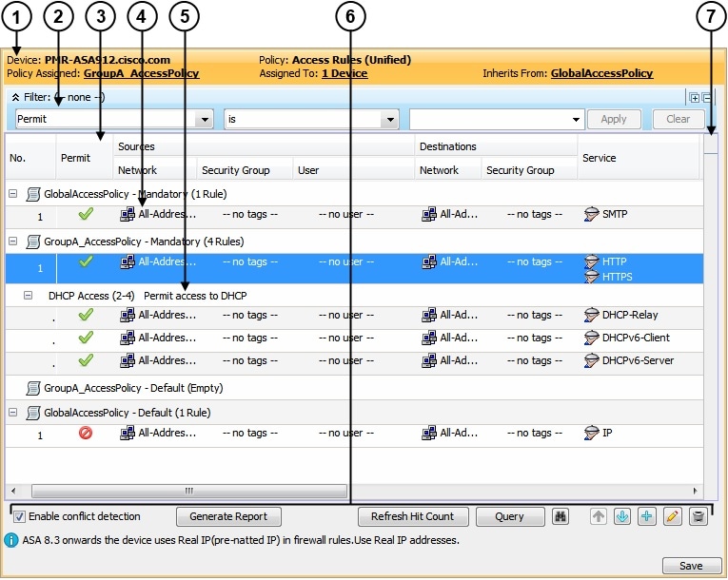The image size is (728, 580).
Task: Click the Find and Replace binoculars icon
Action: pyautogui.click(x=561, y=516)
